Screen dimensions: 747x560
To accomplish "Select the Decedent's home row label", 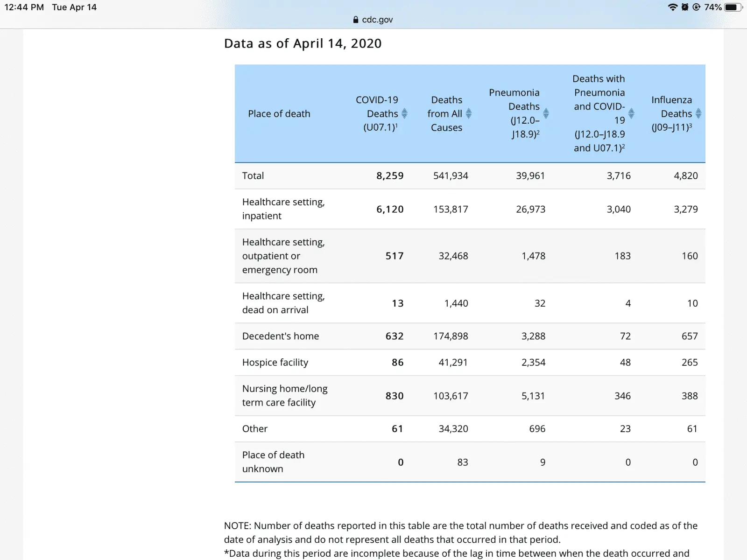I will pyautogui.click(x=280, y=336).
